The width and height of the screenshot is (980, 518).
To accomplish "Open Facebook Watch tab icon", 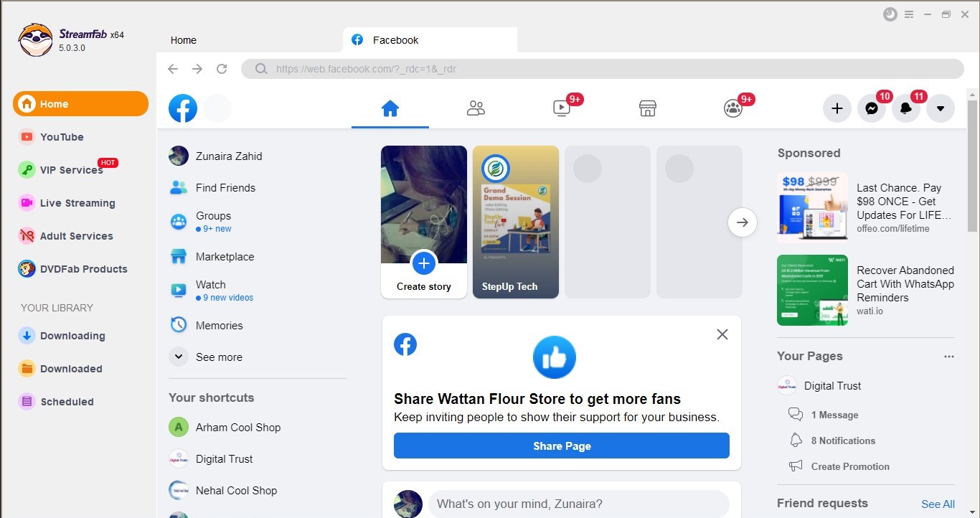I will (562, 108).
